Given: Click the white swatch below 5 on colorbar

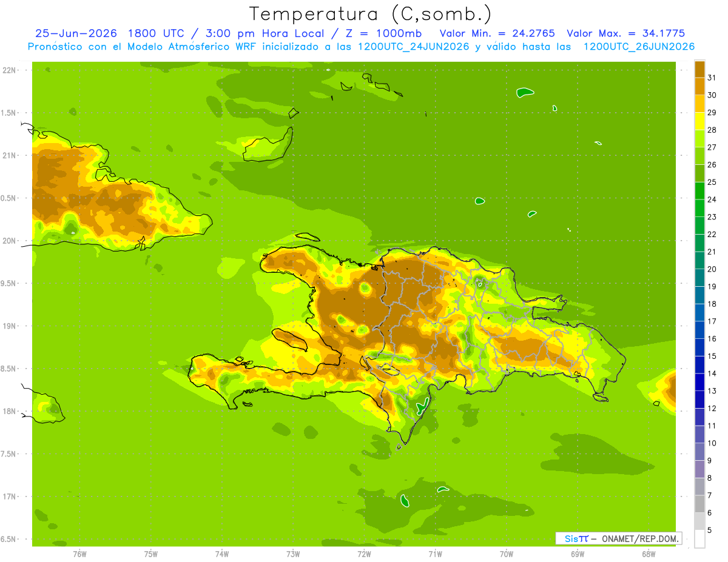Looking at the screenshot, I should pyautogui.click(x=699, y=539).
